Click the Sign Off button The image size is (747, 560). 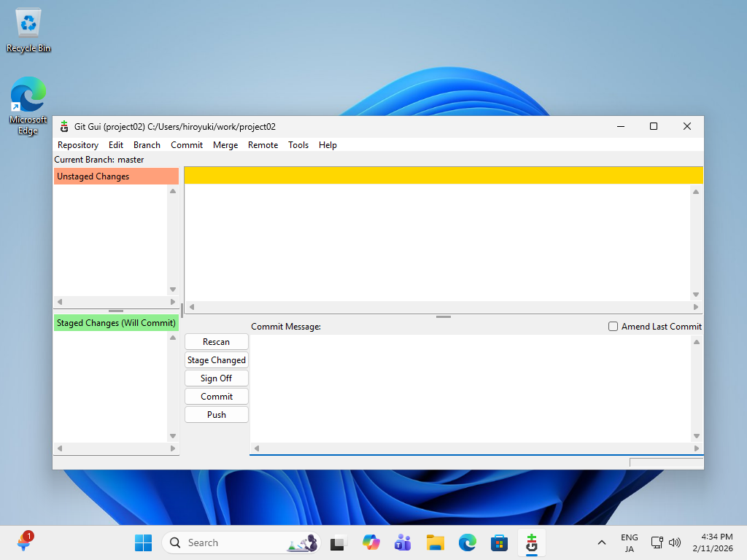[x=216, y=378]
